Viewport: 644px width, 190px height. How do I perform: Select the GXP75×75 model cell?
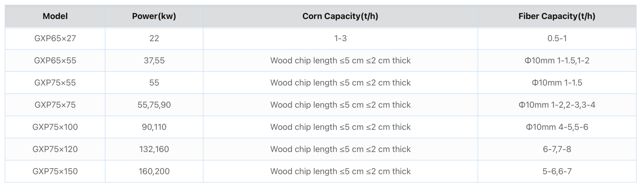(55, 105)
